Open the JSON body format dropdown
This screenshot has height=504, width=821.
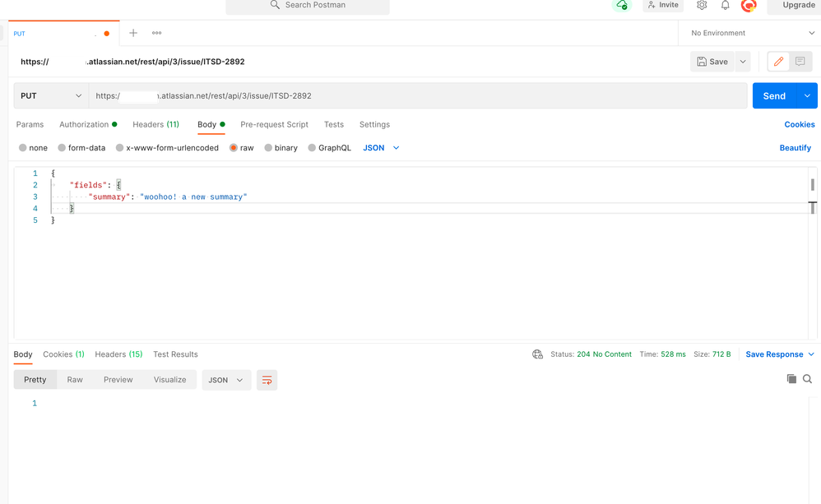381,148
